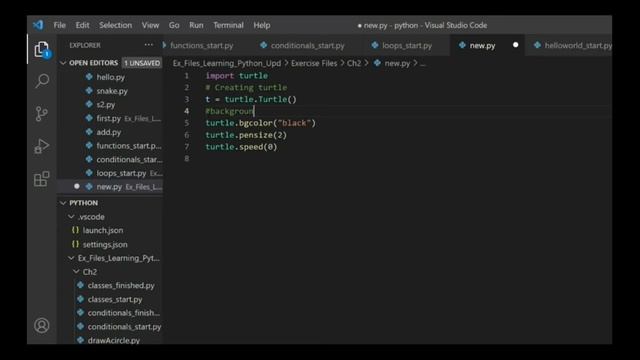Open the Selection menu

tap(116, 25)
